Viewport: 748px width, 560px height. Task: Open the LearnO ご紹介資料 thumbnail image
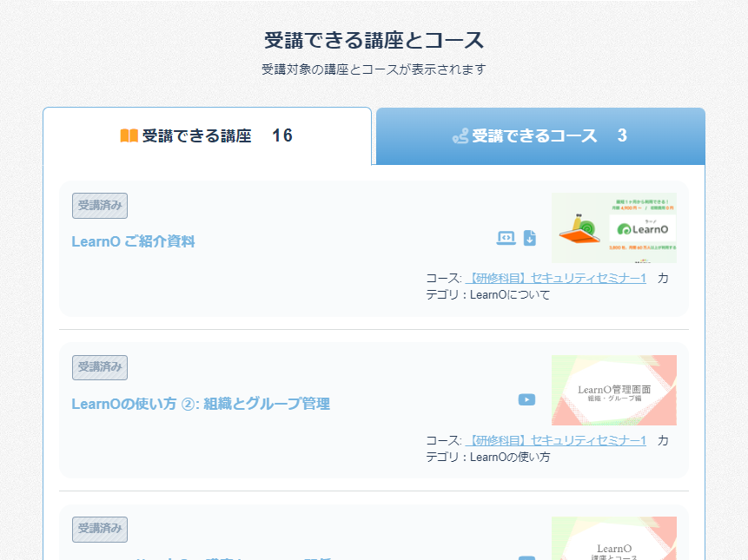point(614,227)
